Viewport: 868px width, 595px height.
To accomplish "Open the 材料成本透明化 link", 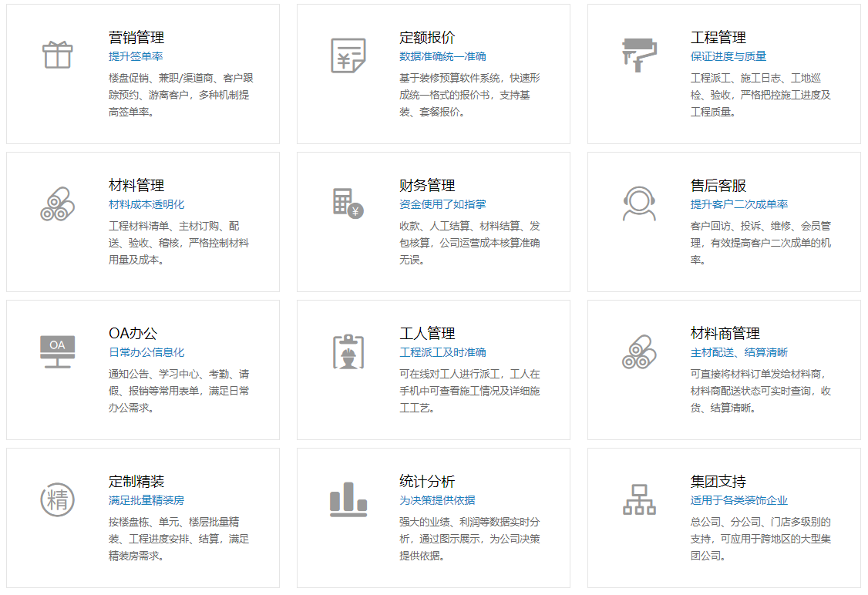I will point(146,205).
